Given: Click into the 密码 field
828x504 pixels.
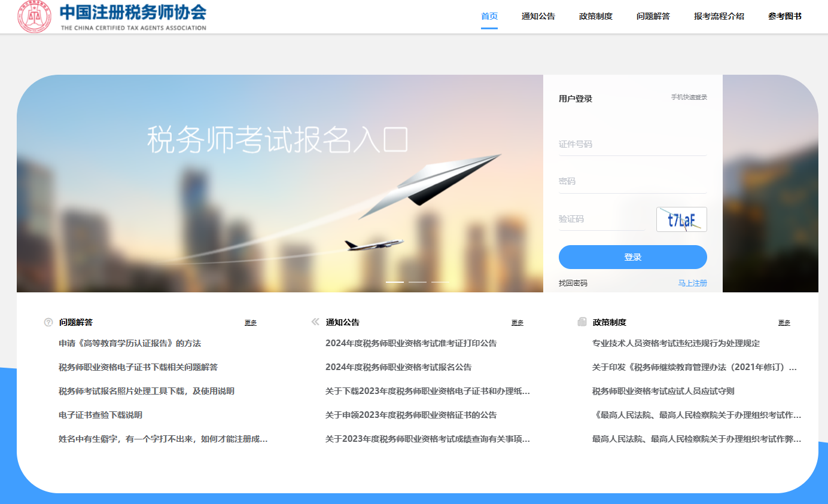Looking at the screenshot, I should click(632, 182).
